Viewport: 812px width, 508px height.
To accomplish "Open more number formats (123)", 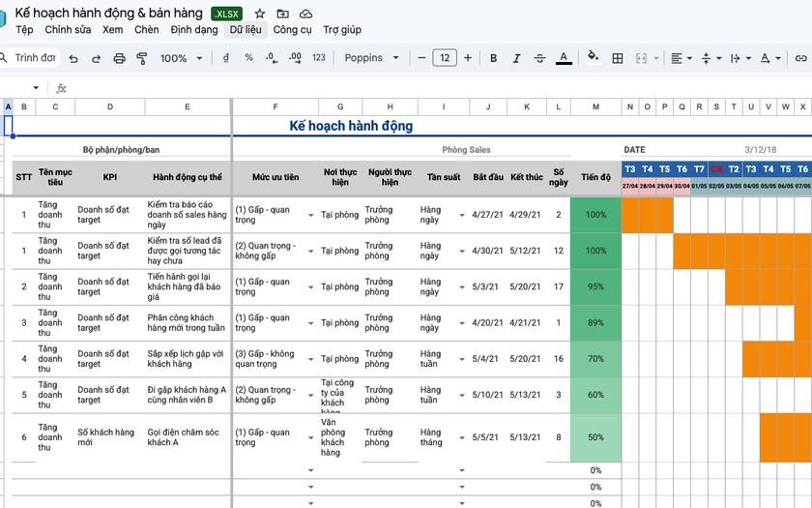I will [319, 57].
